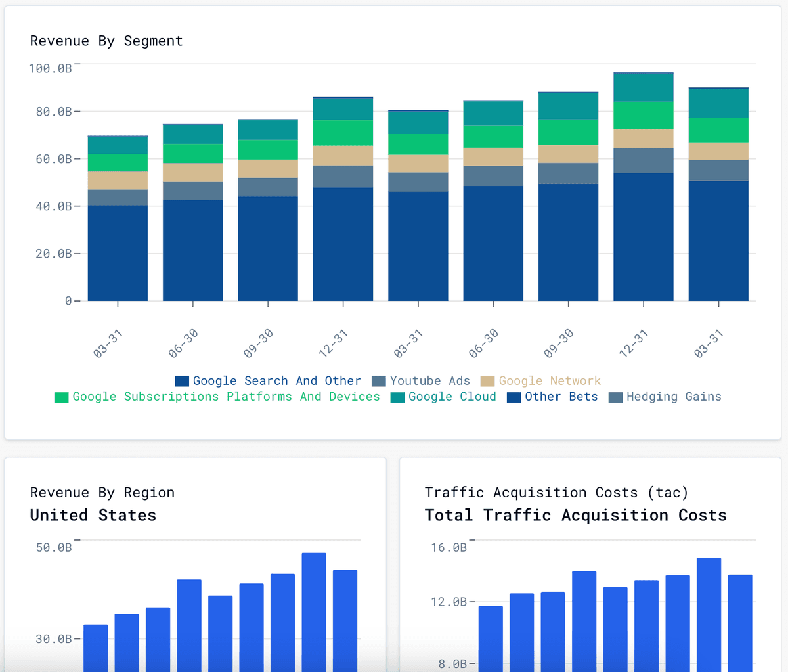The image size is (788, 672).
Task: Click the Revenue By Region card title
Action: 102,493
